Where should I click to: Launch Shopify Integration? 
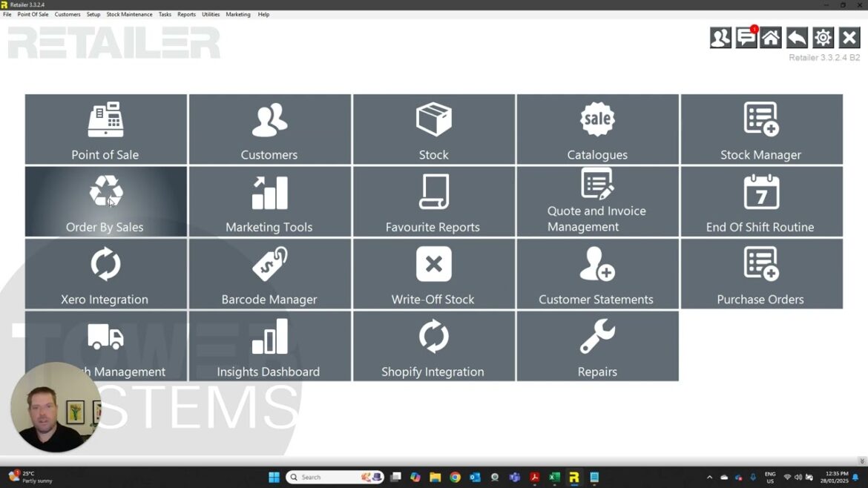tap(433, 346)
